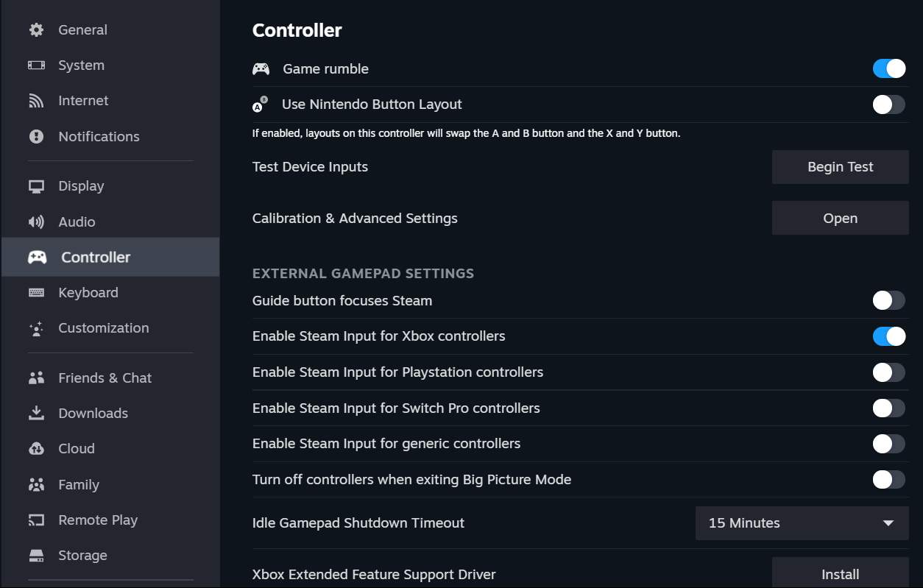
Task: Open Calibration & Advanced Settings
Action: tap(840, 219)
